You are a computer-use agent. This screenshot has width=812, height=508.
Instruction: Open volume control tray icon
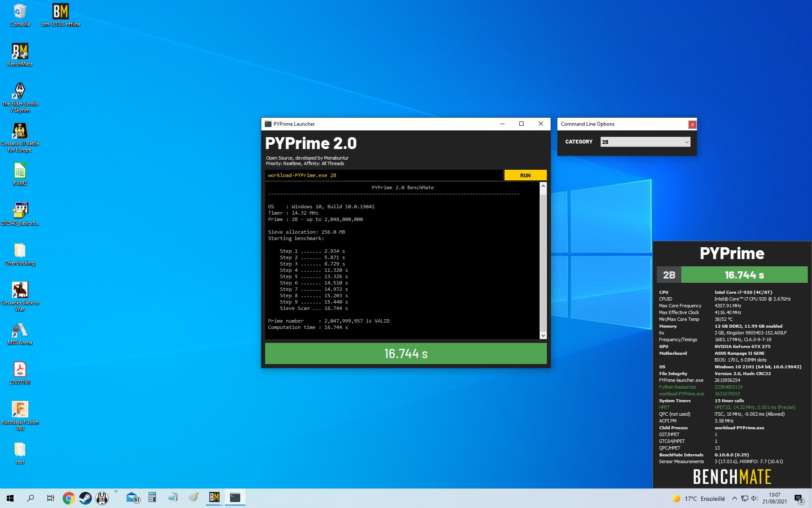[x=754, y=498]
